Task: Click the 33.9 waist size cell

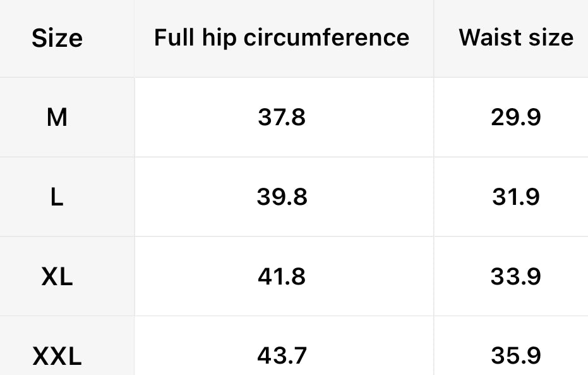Action: pyautogui.click(x=515, y=277)
